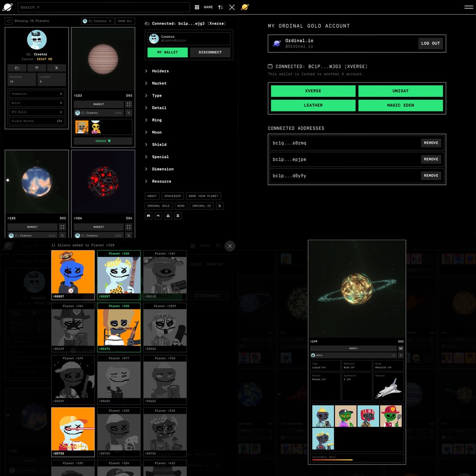Open the SPACESHIP footer link
Viewport: 476px width, 476px height.
click(x=173, y=196)
